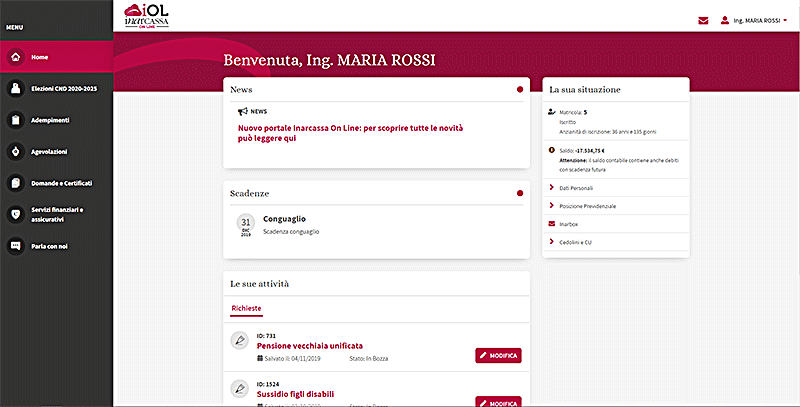This screenshot has width=800, height=407.
Task: Open Ing. MARIA ROSSI user dropdown
Action: click(755, 20)
